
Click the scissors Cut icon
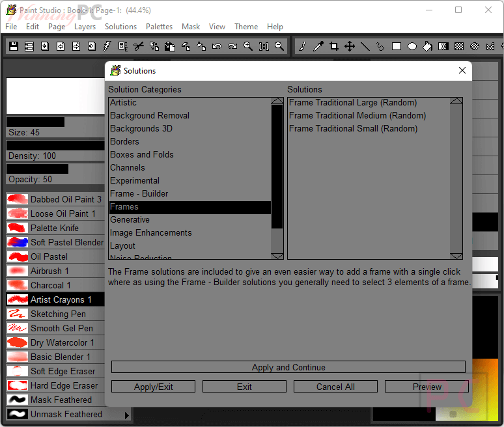point(139,47)
